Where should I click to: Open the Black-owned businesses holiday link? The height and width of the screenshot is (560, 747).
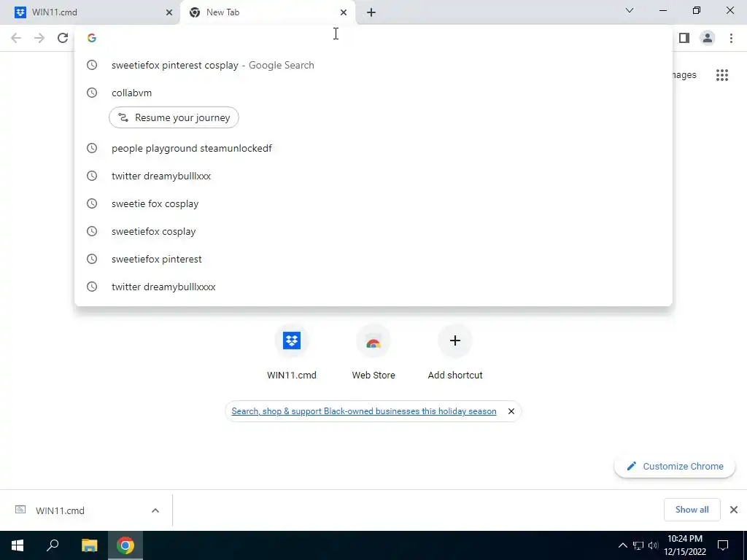click(x=364, y=411)
